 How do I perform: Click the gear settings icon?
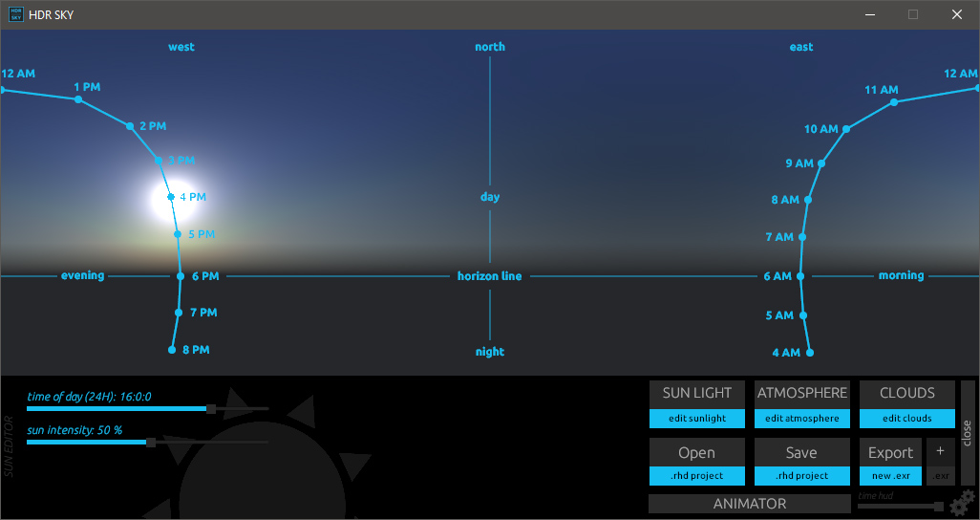pyautogui.click(x=962, y=503)
